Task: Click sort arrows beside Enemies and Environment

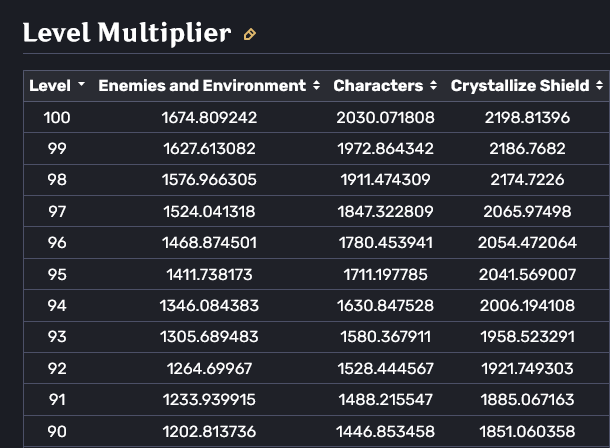Action: coord(316,86)
